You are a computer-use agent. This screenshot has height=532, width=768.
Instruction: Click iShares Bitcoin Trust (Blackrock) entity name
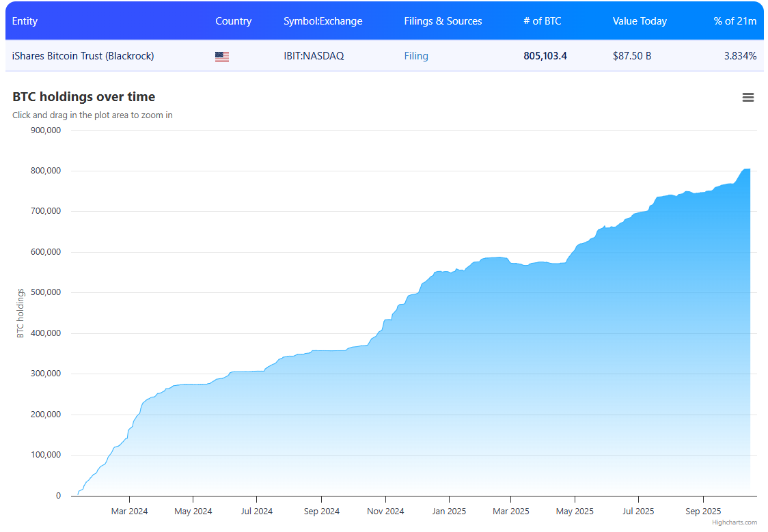pos(83,56)
